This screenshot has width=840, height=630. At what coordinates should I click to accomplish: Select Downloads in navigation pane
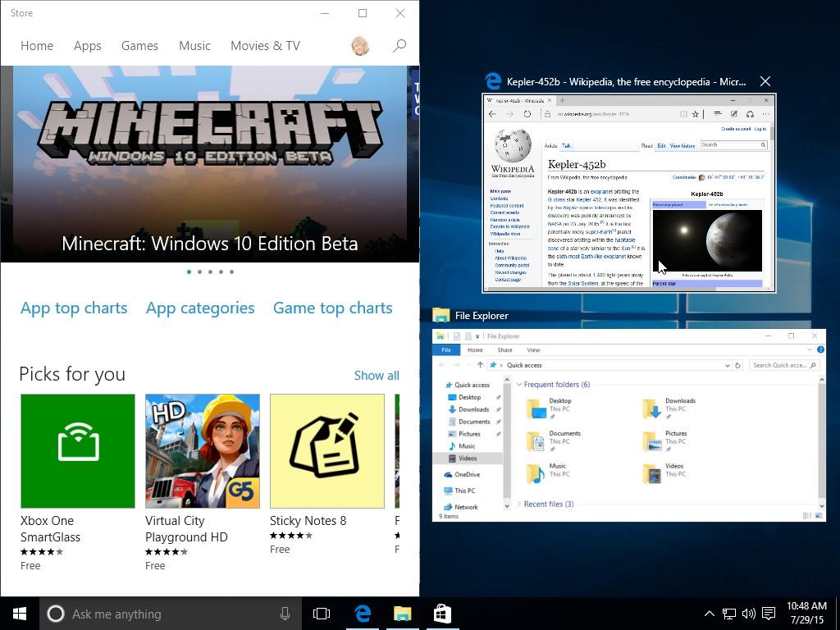(x=468, y=409)
